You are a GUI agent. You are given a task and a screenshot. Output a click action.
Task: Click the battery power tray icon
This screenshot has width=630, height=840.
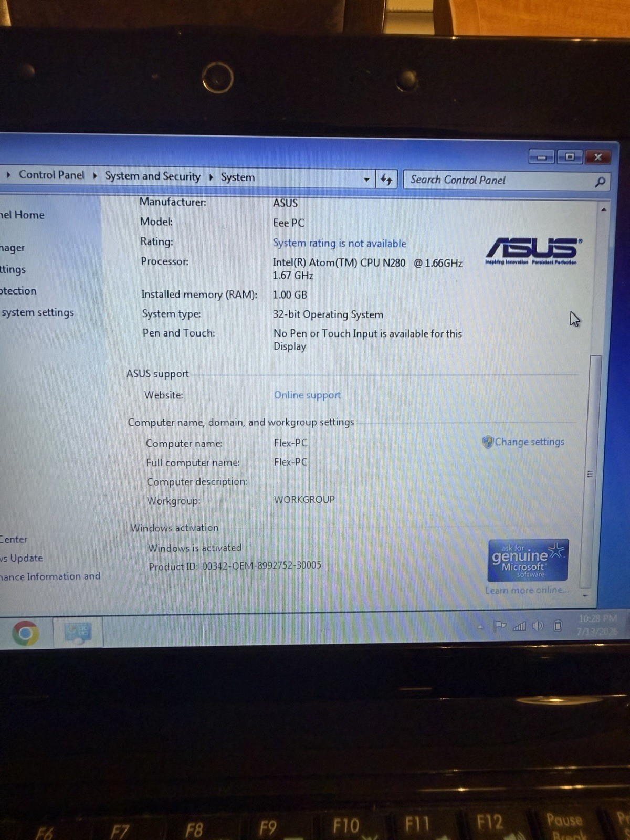(558, 625)
